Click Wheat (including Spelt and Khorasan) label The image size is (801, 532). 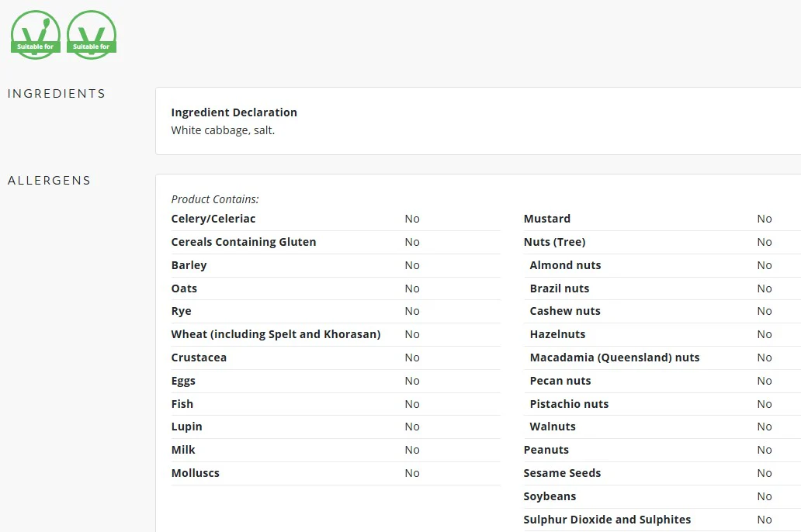click(x=276, y=334)
